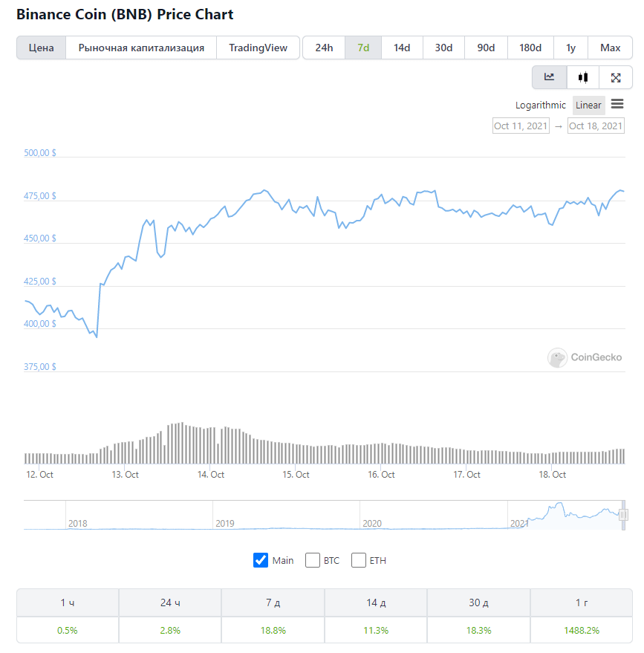Open the chart hamburger export menu
The height and width of the screenshot is (653, 644).
coord(617,104)
